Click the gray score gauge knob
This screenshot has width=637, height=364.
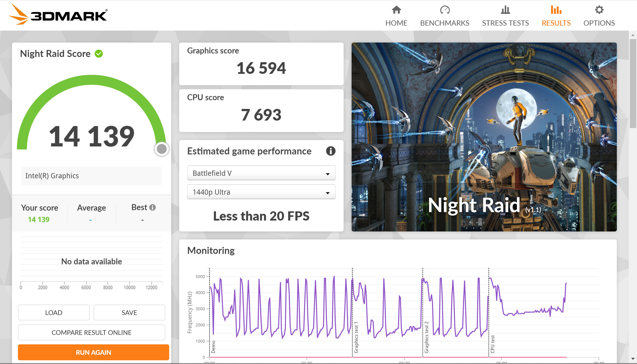point(162,149)
